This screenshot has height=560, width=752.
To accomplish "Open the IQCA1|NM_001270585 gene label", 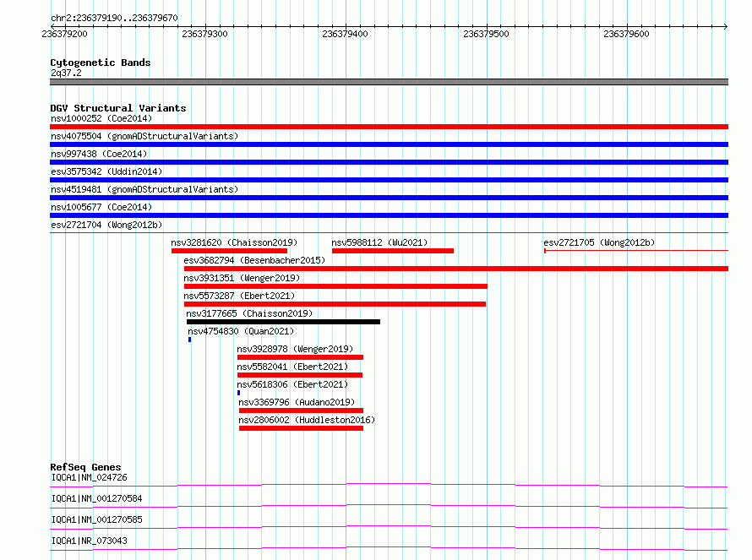I will coord(97,519).
